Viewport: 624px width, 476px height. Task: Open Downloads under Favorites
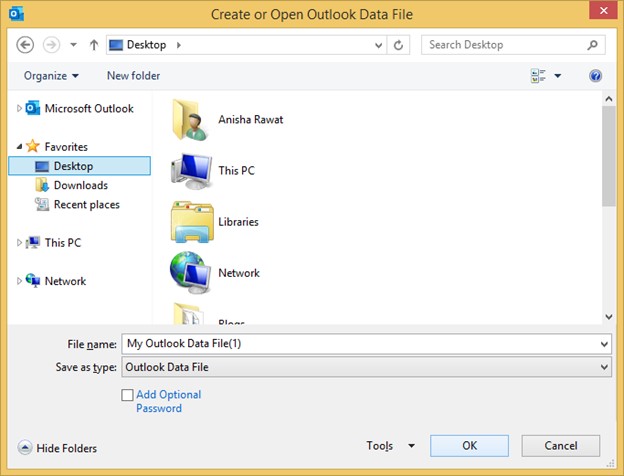click(x=72, y=185)
